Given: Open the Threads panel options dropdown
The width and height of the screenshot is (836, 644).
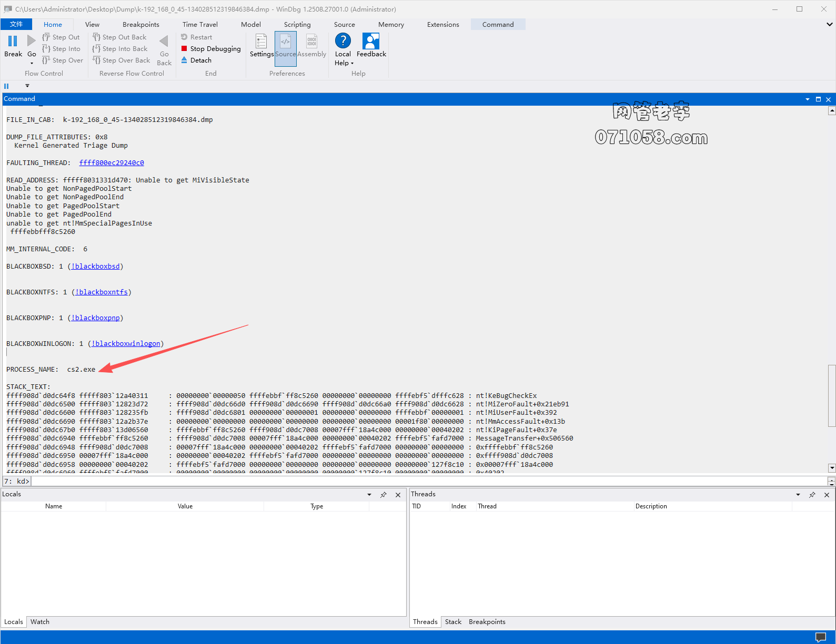Looking at the screenshot, I should click(798, 495).
